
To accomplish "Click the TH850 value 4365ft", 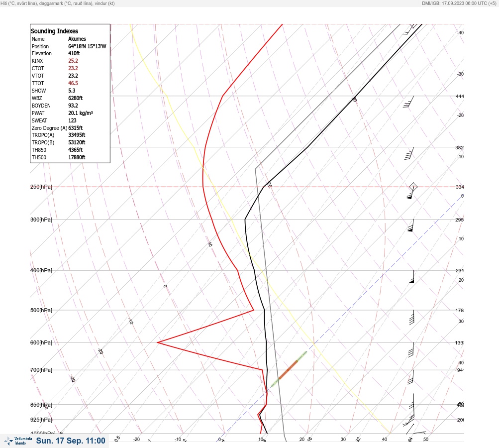I will click(x=76, y=150).
